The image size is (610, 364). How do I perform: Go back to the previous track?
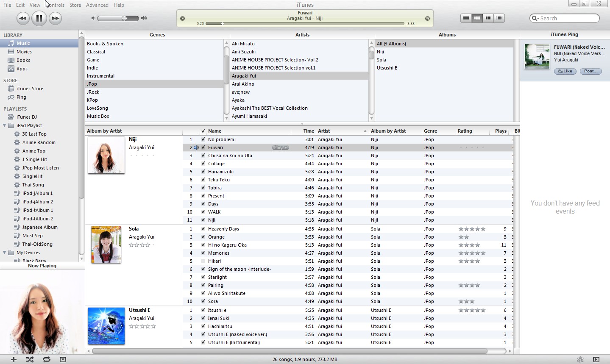click(x=23, y=18)
